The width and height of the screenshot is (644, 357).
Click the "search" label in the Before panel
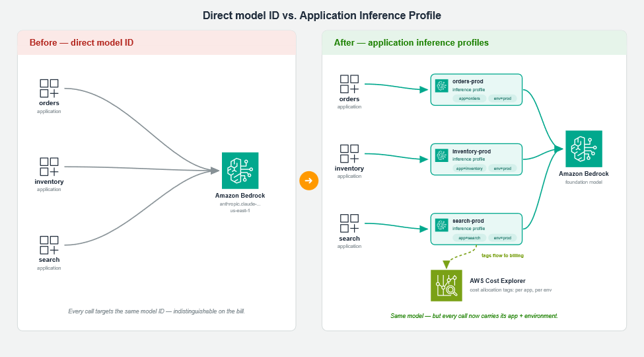pos(49,260)
